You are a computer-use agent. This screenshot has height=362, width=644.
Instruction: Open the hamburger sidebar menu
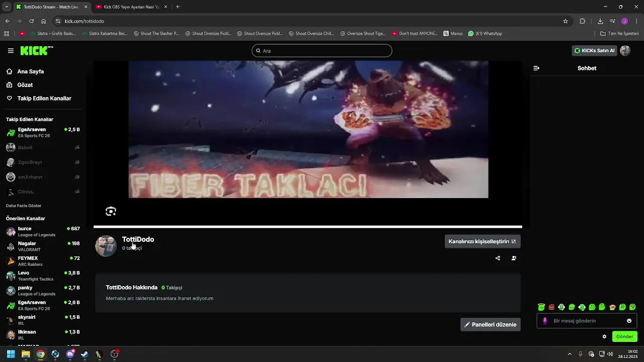[x=11, y=51]
